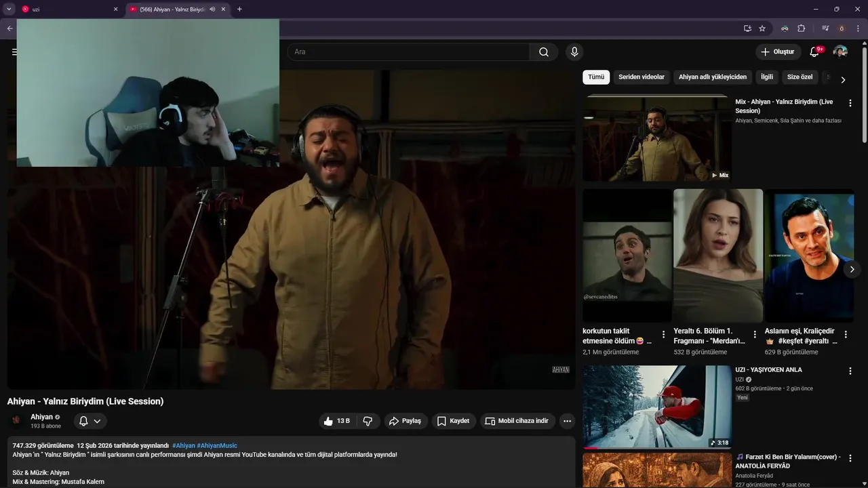This screenshot has width=868, height=488.
Task: Select the Tümü filter chip
Action: point(596,77)
